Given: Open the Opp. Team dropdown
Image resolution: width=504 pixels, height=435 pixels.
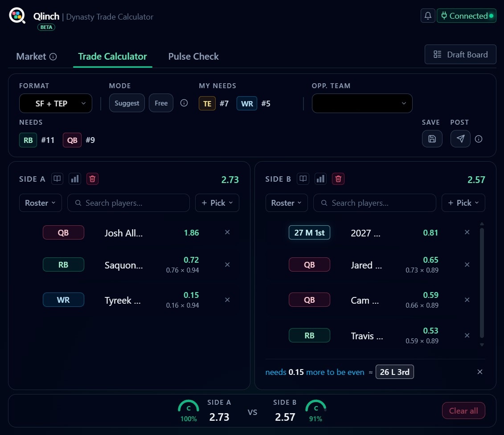Looking at the screenshot, I should (x=362, y=103).
